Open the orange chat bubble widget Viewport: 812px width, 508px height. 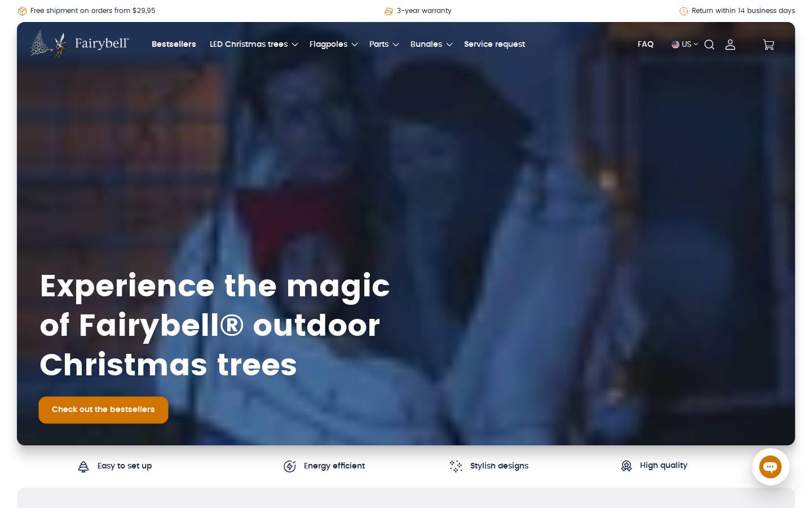(x=770, y=467)
